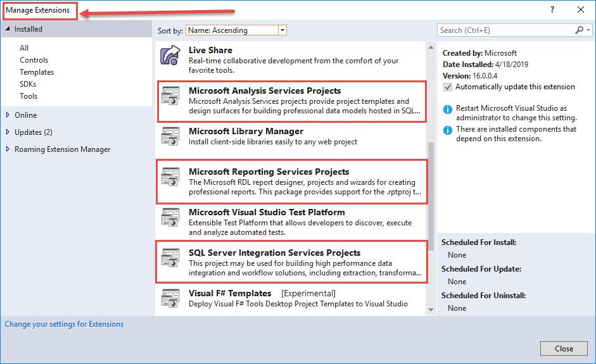Select the Microsoft Analysis Services Projects icon
Screen dimensions: 596x364
[170, 96]
